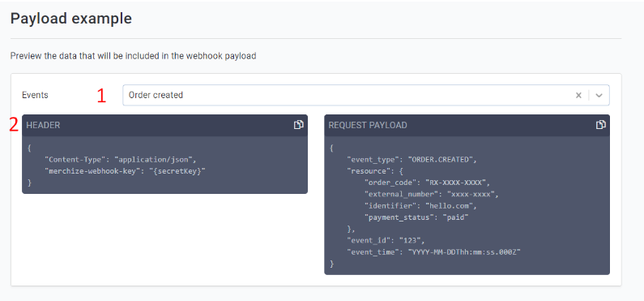Click the merchize-webhook-key line in header
This screenshot has width=644, height=301.
(x=125, y=171)
